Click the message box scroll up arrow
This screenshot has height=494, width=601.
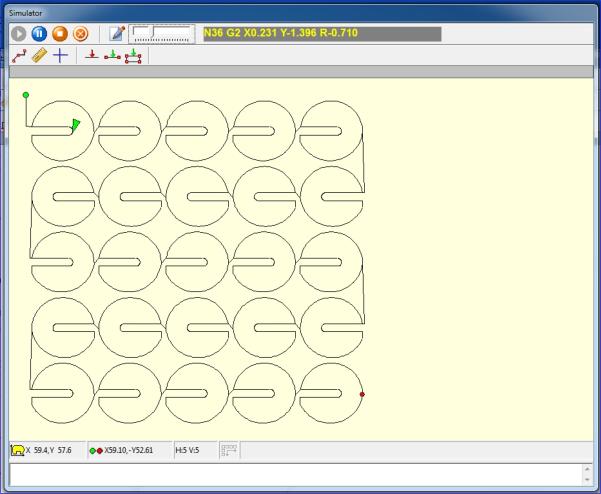[587, 469]
